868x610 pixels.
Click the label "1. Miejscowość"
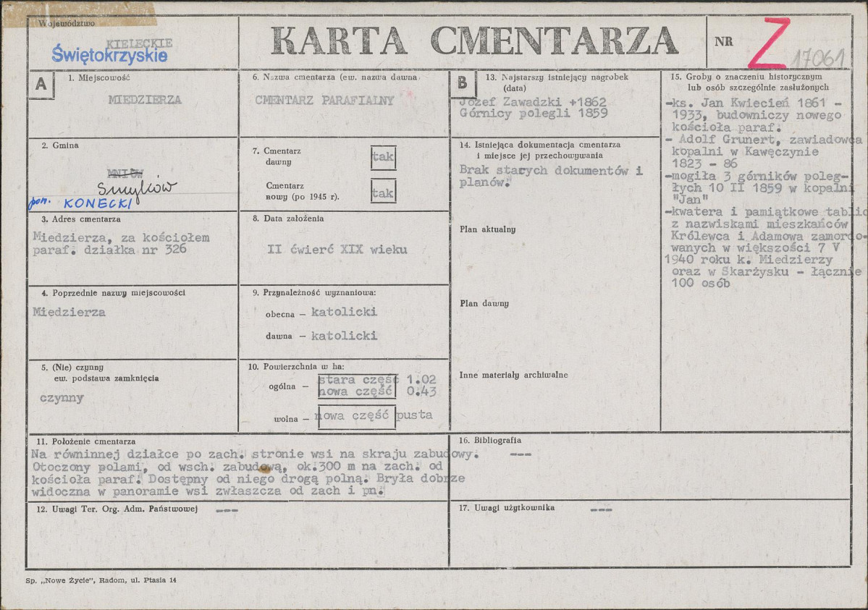(x=99, y=78)
